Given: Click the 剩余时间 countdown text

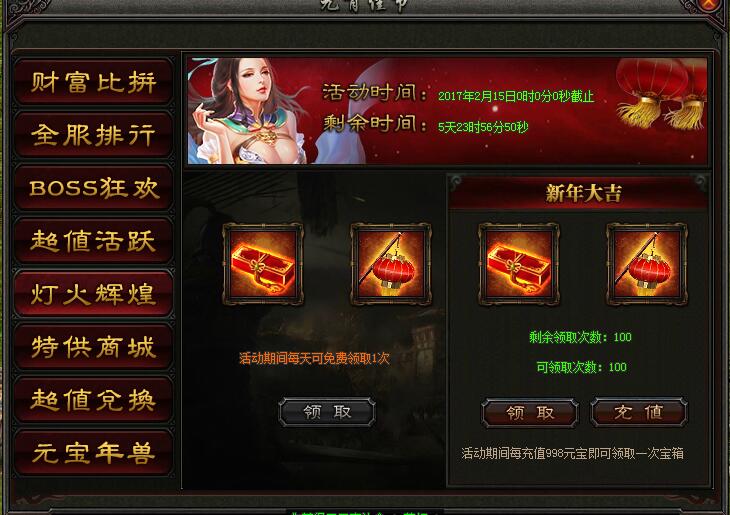Looking at the screenshot, I should pos(483,127).
